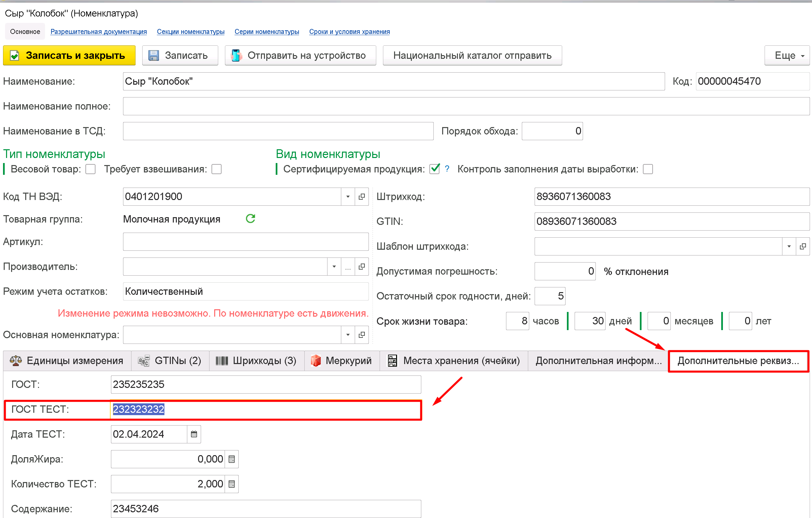Switch to 'Дополнительные реквиз...' tab
The height and width of the screenshot is (518, 812).
pyautogui.click(x=738, y=361)
